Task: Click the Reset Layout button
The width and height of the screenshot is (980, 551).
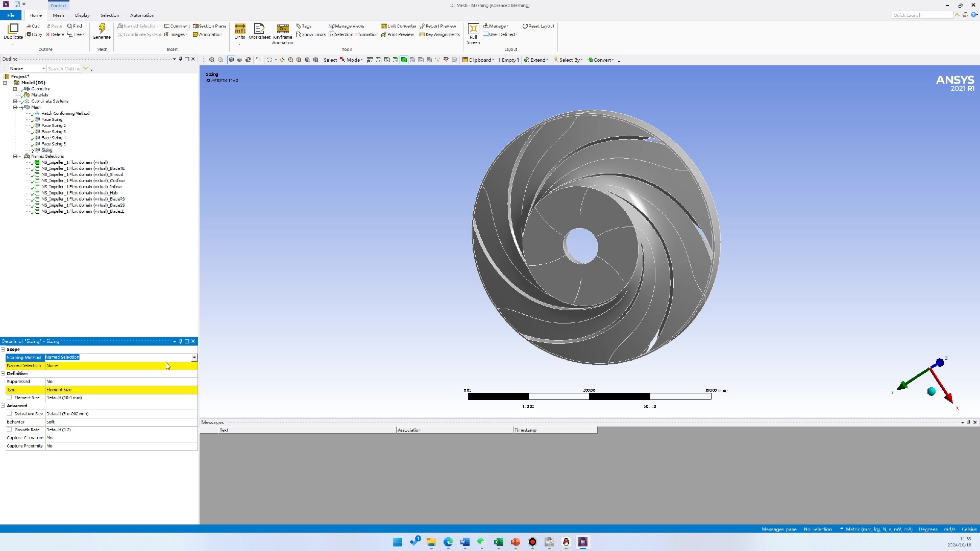Action: tap(538, 26)
